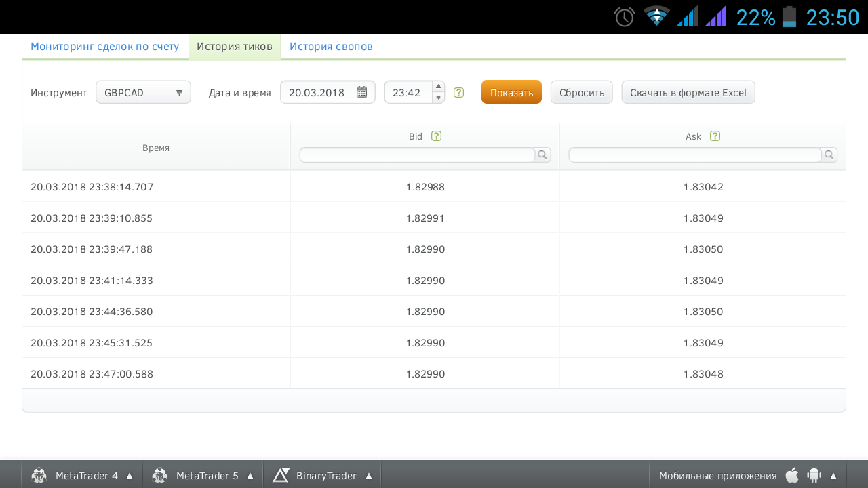Viewport: 868px width, 488px height.
Task: Click the Android mobile app icon
Action: point(814,476)
